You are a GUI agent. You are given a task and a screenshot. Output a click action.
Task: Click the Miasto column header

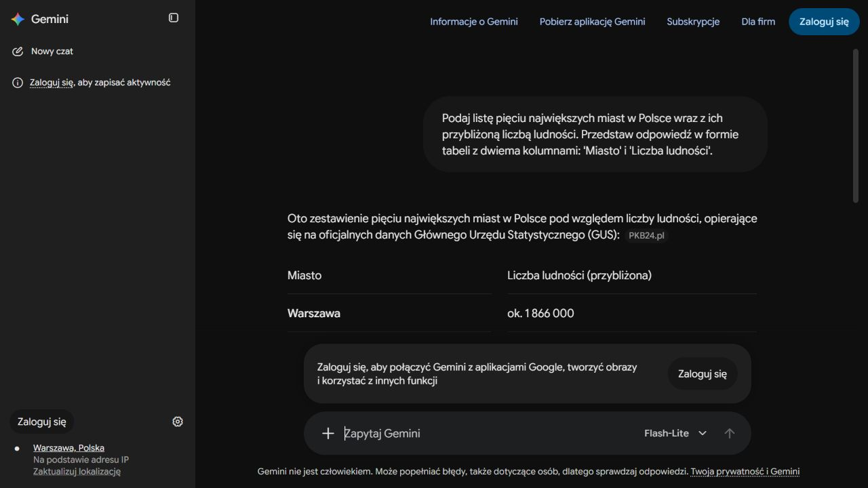coord(304,275)
